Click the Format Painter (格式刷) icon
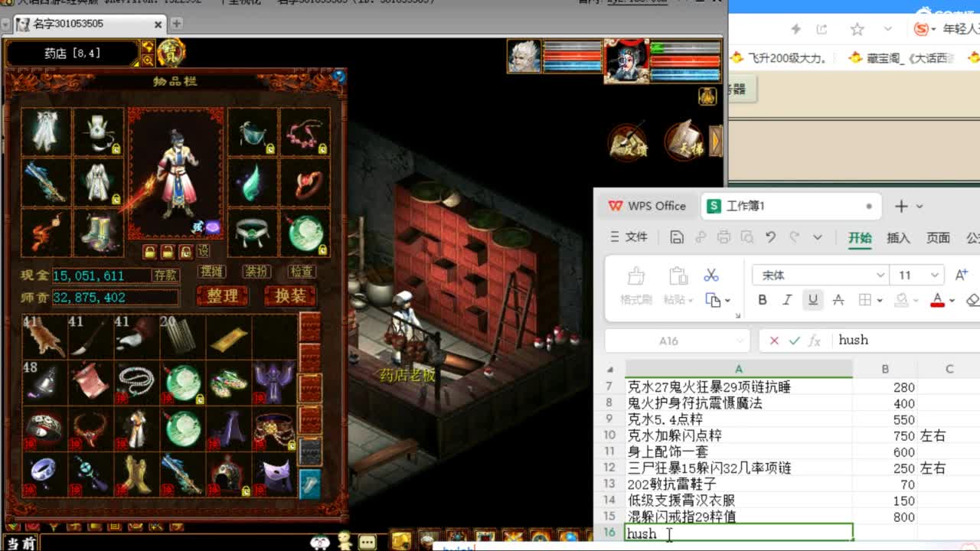This screenshot has height=551, width=980. click(x=636, y=285)
